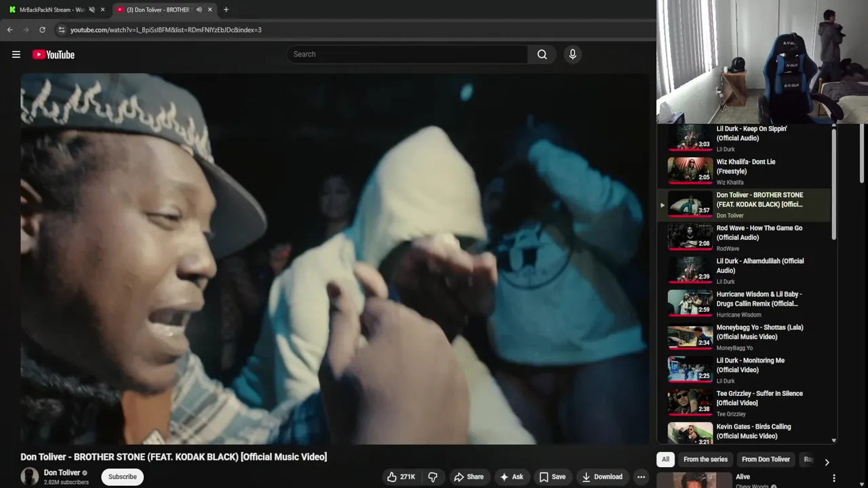Dislike the video with thumbs-down icon
This screenshot has height=488, width=868.
[x=433, y=476]
